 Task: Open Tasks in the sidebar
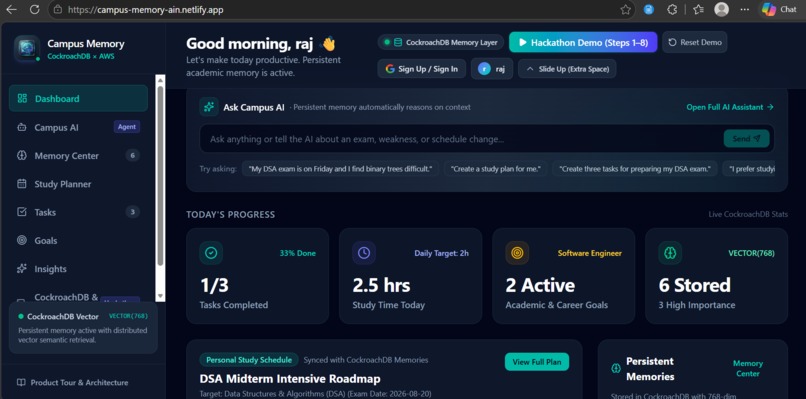coord(78,212)
